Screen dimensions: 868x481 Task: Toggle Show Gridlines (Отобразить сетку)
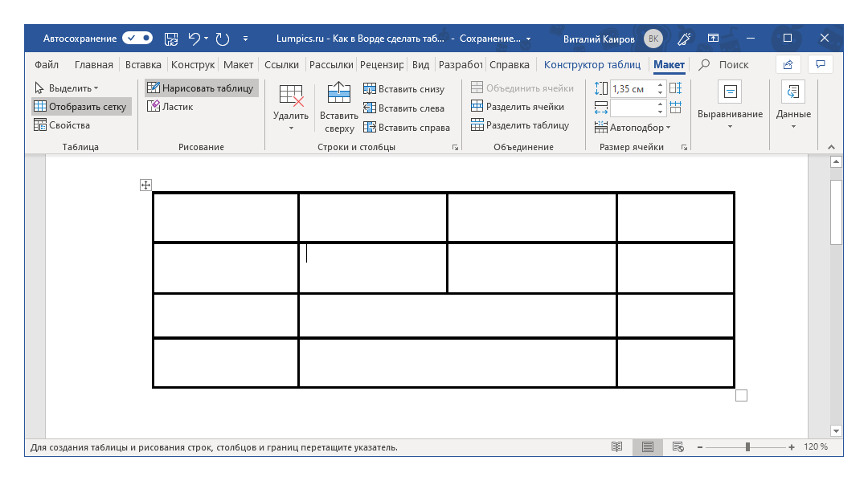pos(80,107)
